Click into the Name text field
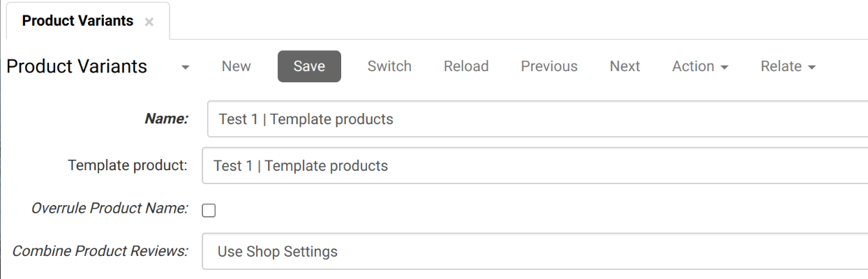The image size is (868, 279). pos(537,119)
